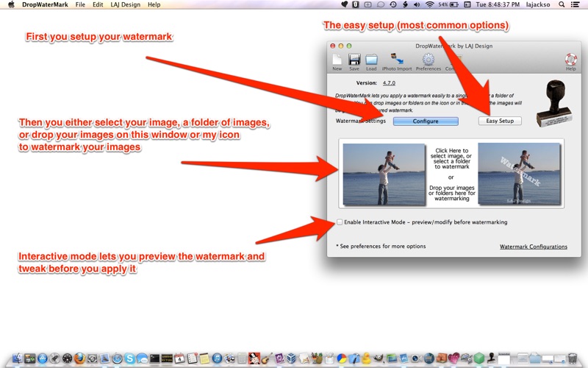
Task: Click the Load folder toolbar icon
Action: coord(371,60)
